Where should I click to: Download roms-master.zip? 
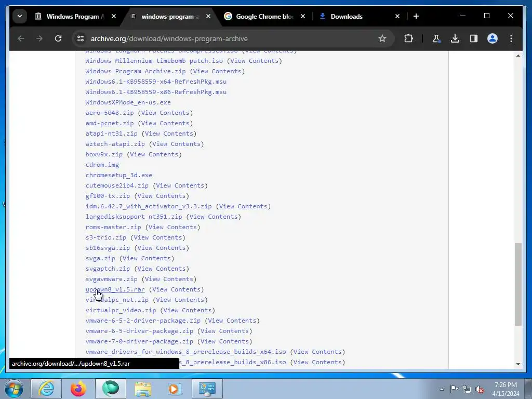pyautogui.click(x=113, y=227)
